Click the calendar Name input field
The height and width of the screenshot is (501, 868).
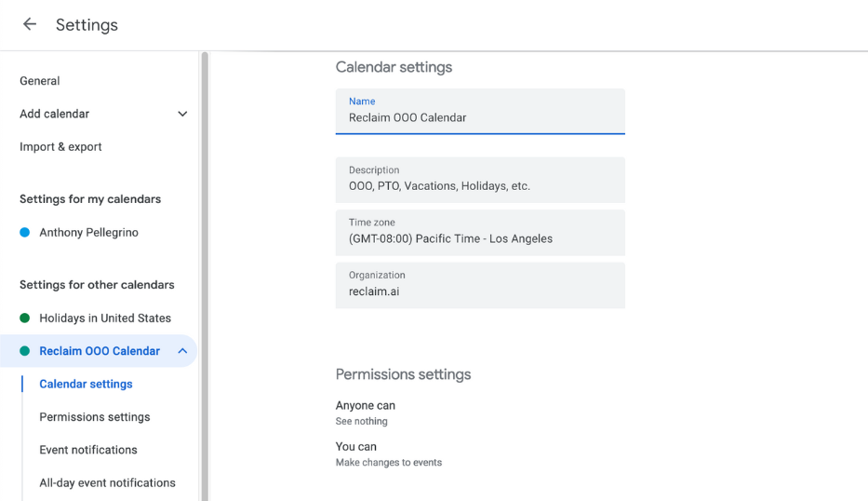click(480, 117)
